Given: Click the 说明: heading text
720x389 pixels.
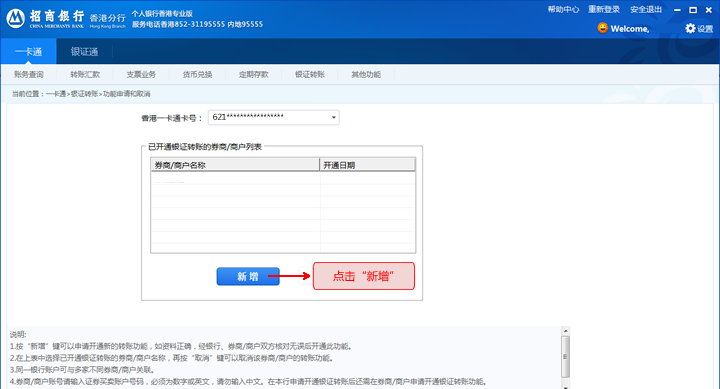Looking at the screenshot, I should [x=18, y=334].
